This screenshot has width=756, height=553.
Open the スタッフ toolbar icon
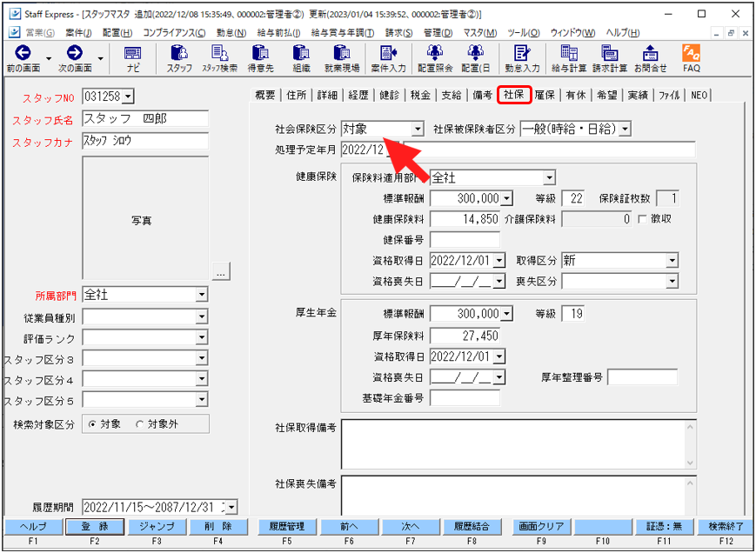[x=179, y=58]
